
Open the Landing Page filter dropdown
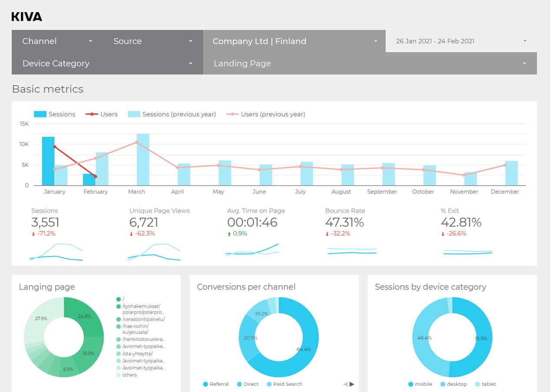pos(369,63)
